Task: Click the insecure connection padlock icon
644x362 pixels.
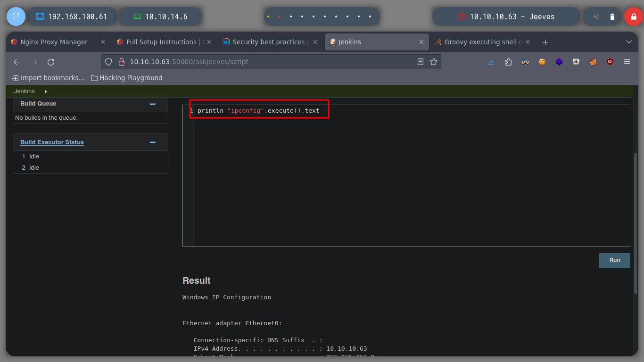Action: 121,62
